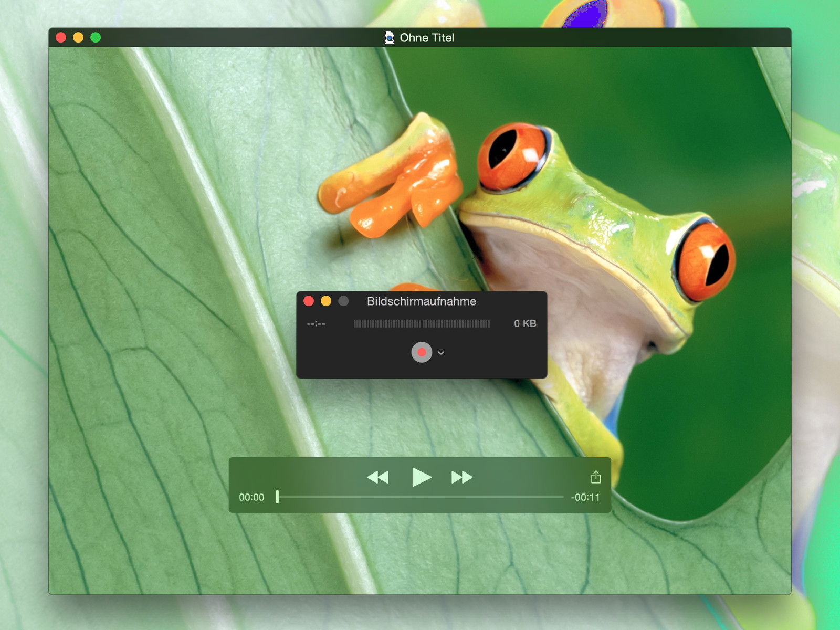This screenshot has width=840, height=630.
Task: Click the disabled zoom button in Bildschirmaufnahme
Action: pyautogui.click(x=343, y=301)
